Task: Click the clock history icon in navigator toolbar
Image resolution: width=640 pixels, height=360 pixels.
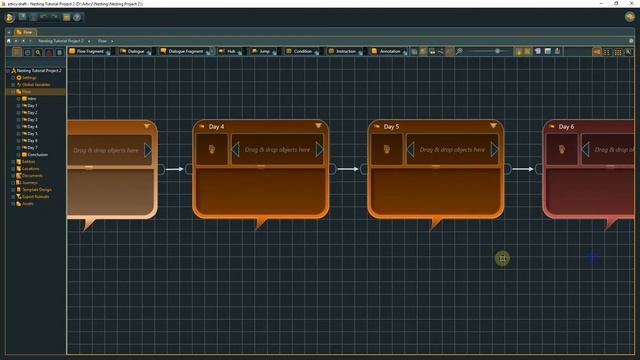Action: pos(27,52)
